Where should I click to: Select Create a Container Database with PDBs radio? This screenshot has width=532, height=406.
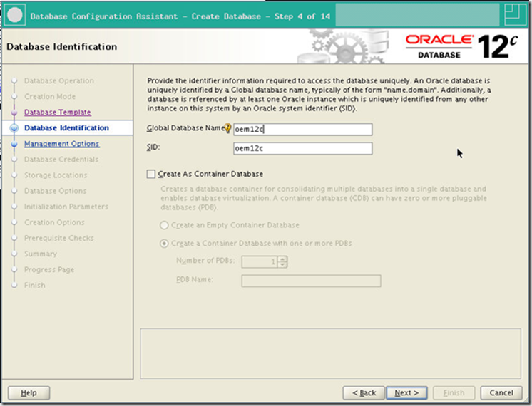(164, 244)
